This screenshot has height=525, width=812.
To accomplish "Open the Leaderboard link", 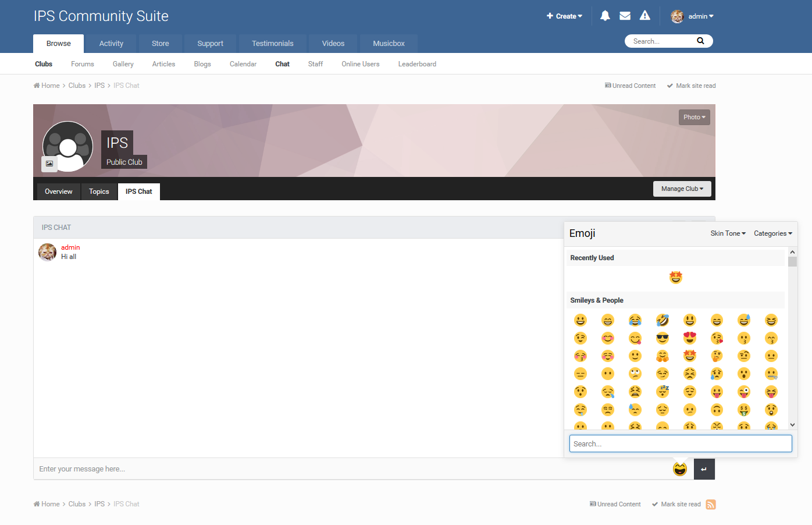I will click(417, 64).
